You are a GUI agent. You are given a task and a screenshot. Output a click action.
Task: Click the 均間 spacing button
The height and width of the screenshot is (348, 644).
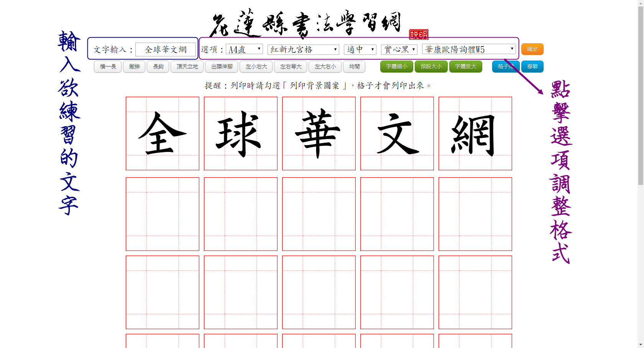pos(354,66)
